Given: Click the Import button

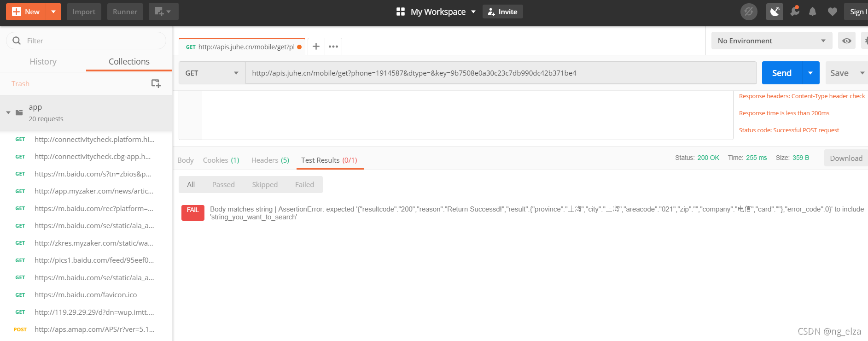Looking at the screenshot, I should 84,12.
